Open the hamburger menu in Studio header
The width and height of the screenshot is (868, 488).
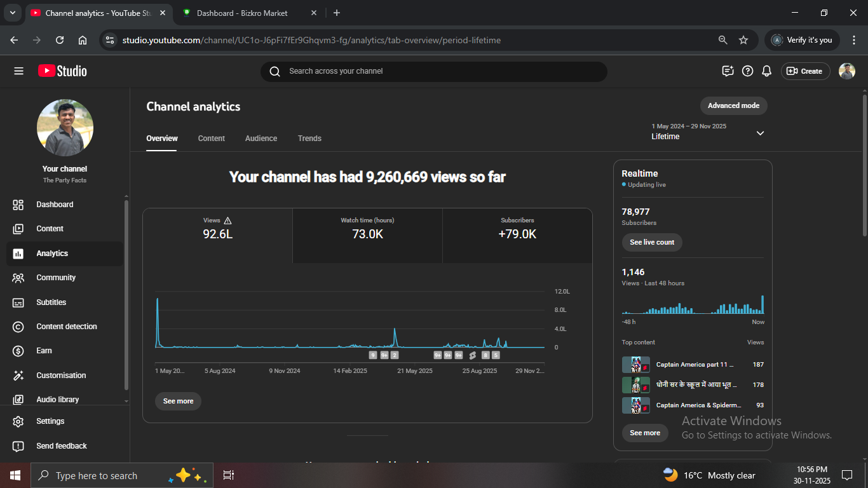[18, 71]
